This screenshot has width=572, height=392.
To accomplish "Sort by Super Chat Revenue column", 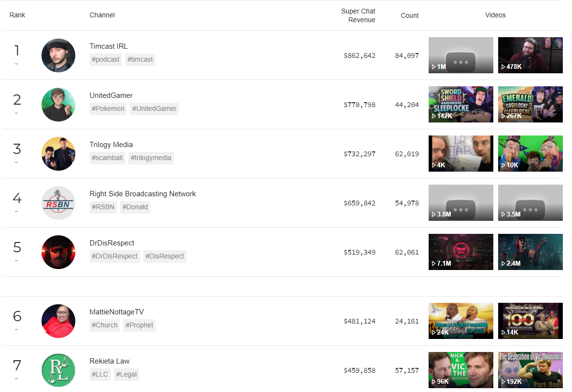I will 358,15.
